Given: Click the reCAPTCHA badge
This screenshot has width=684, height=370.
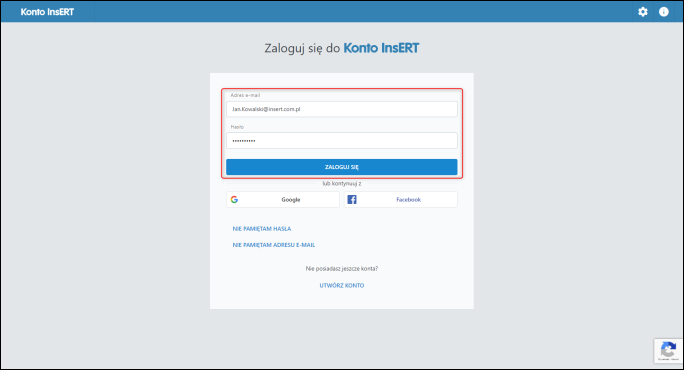Looking at the screenshot, I should (x=668, y=351).
